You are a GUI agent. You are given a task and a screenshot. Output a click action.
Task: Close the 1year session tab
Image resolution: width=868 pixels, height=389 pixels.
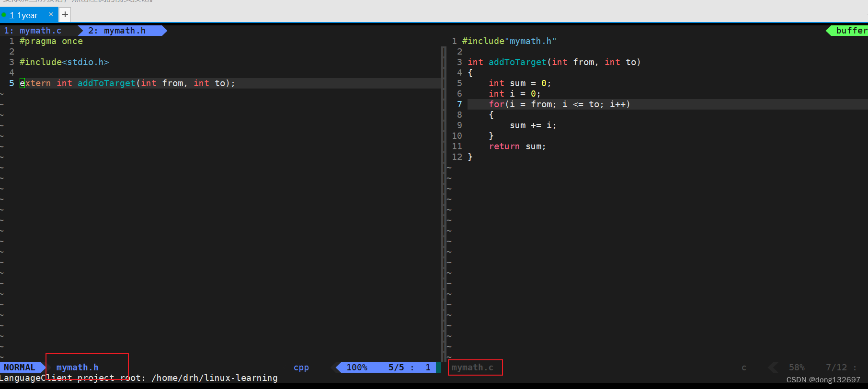coord(51,15)
